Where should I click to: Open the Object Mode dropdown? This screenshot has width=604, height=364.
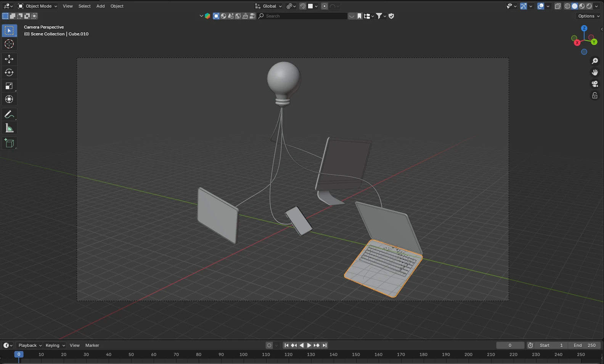point(38,6)
